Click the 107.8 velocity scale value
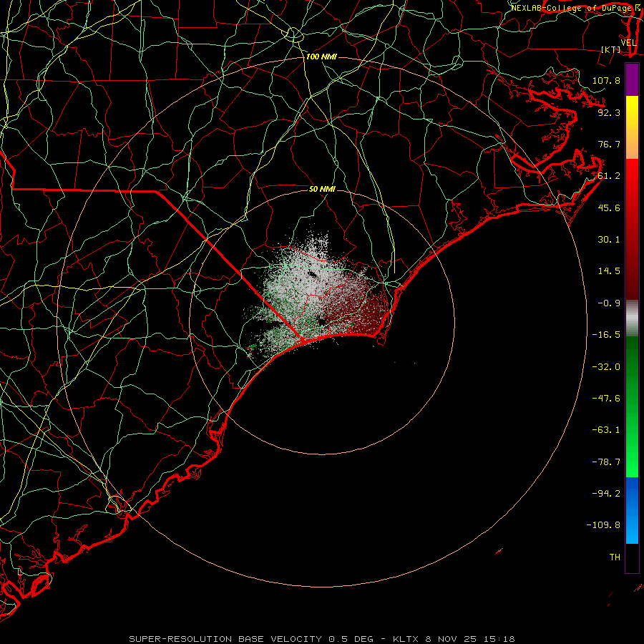644x644 pixels. [x=606, y=80]
